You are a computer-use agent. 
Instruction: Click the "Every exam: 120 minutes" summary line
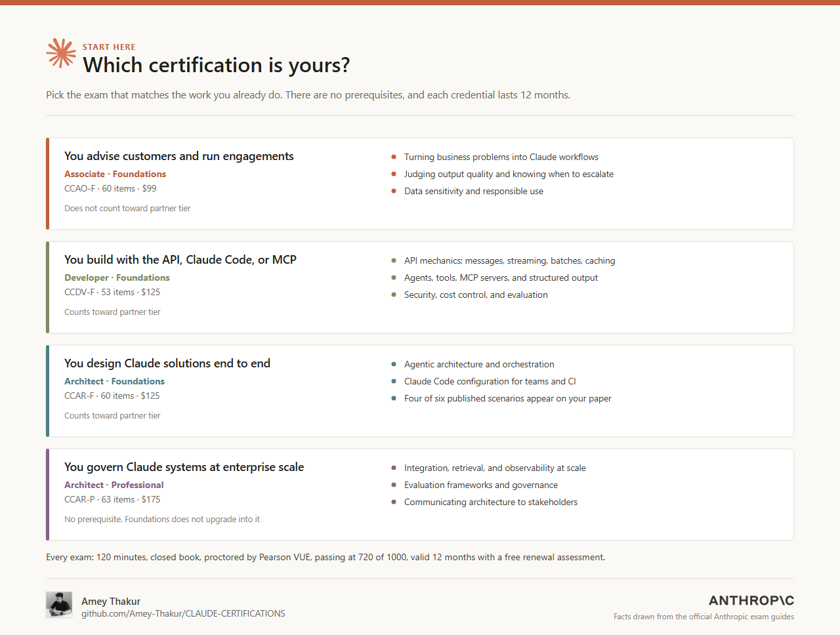click(325, 558)
